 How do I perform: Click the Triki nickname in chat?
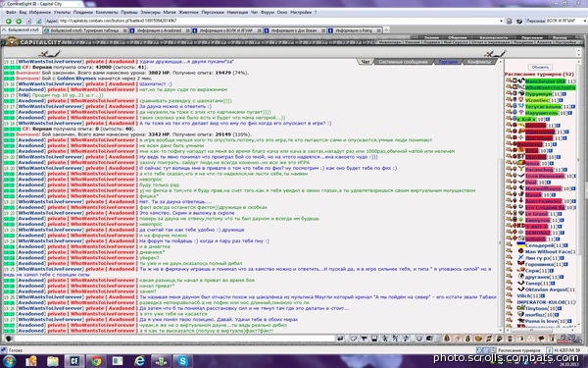pyautogui.click(x=24, y=95)
